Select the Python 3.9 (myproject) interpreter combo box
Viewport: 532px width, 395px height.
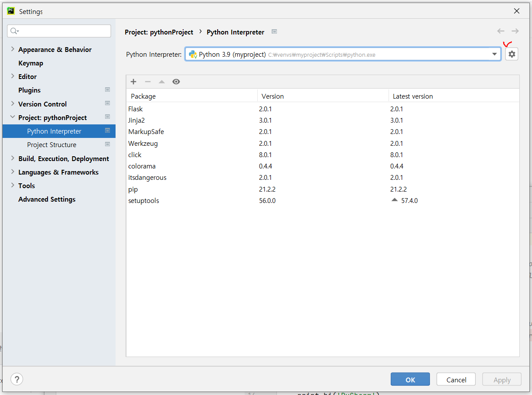[343, 54]
